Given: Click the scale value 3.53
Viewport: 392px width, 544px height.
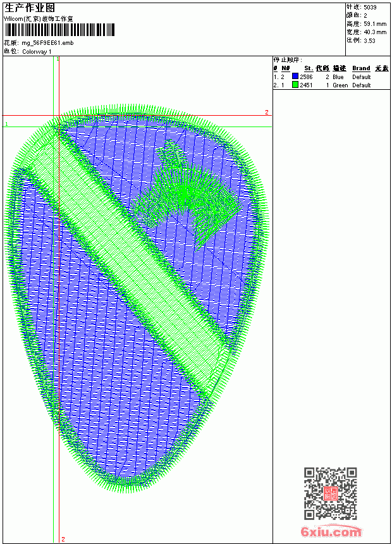Looking at the screenshot, I should 369,40.
